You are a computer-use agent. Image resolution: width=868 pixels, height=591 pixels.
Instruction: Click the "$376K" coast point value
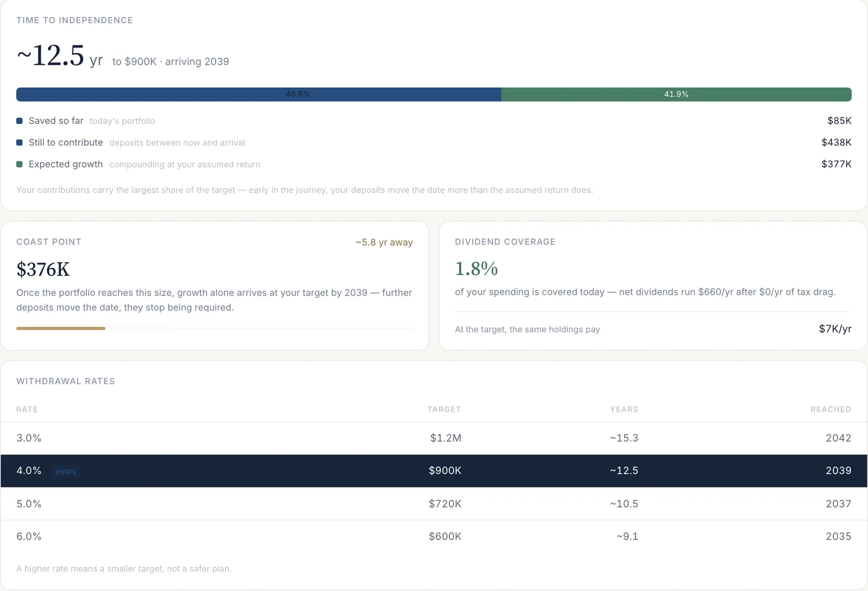43,269
